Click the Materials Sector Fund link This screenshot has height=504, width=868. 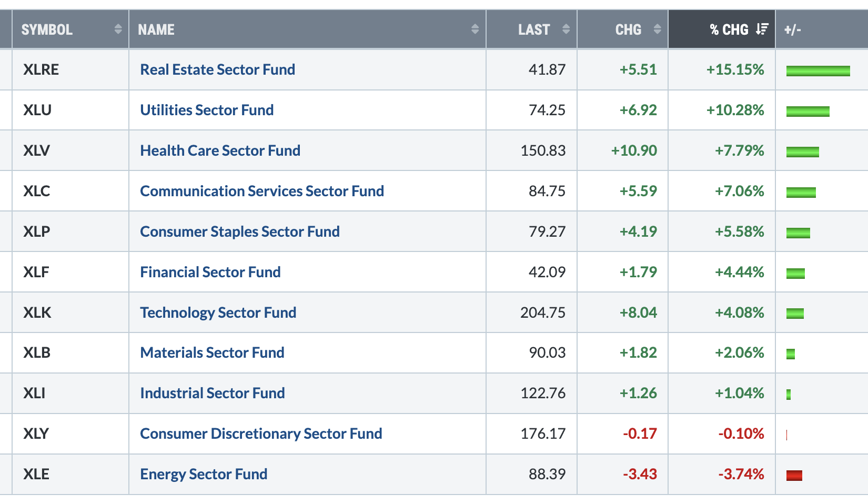[x=212, y=352]
